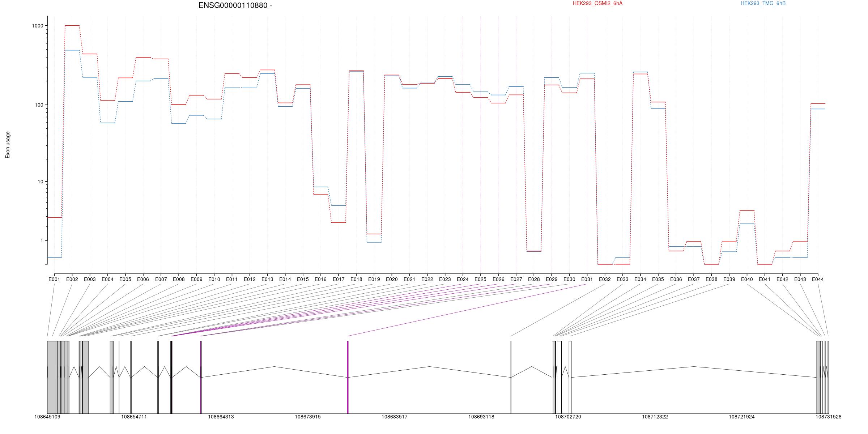Click exon label E011
The height and width of the screenshot is (434, 868).
232,279
